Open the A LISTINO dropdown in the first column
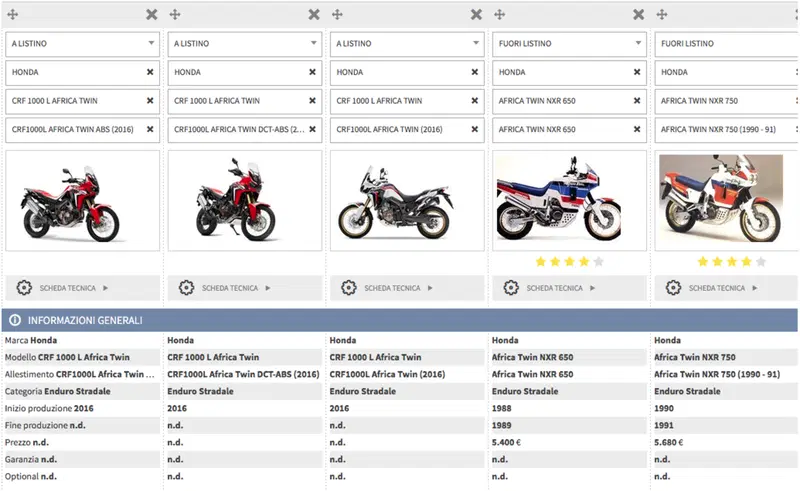The width and height of the screenshot is (800, 491). (x=82, y=44)
